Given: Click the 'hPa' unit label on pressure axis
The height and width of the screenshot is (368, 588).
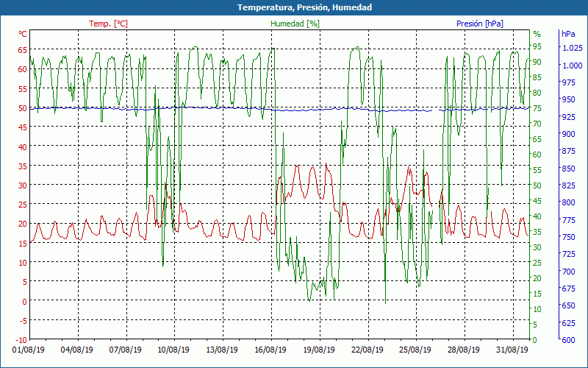Looking at the screenshot, I should tap(568, 34).
